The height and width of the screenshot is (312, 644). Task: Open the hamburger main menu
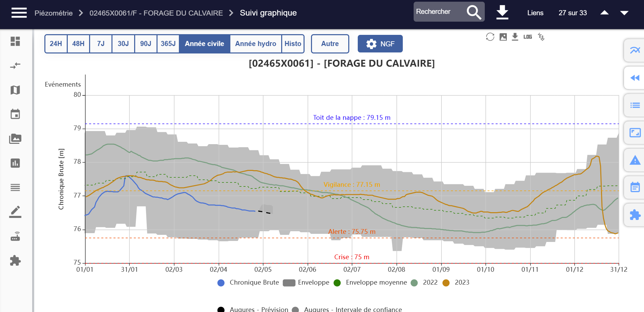pyautogui.click(x=19, y=13)
